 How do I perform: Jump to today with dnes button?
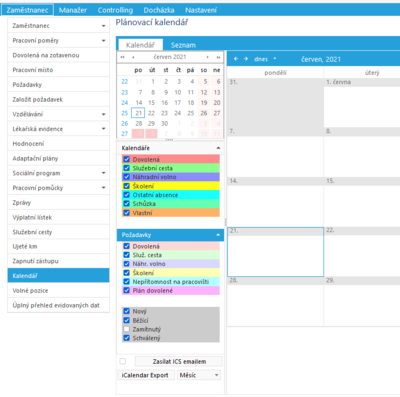click(x=261, y=59)
